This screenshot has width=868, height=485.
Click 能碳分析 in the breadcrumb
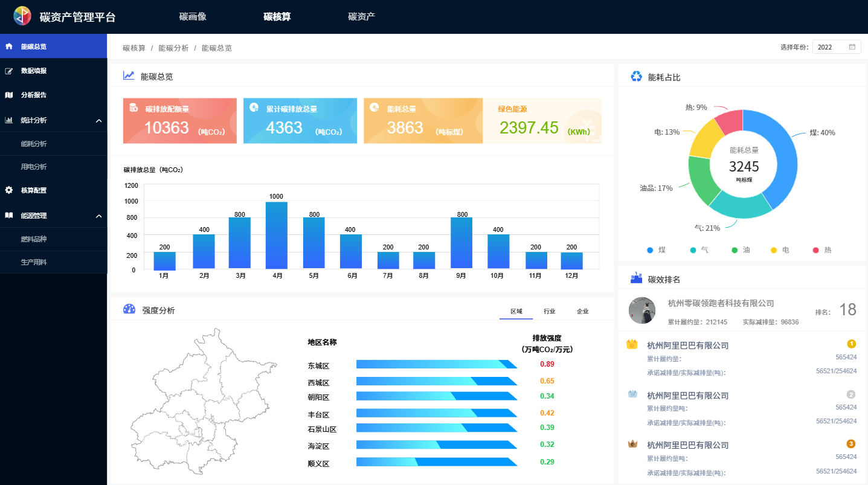[x=173, y=48]
